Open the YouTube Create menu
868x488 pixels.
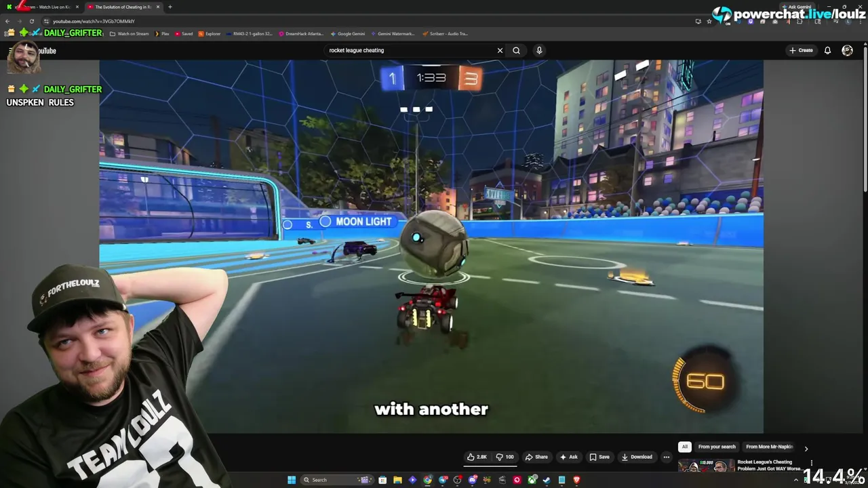[x=801, y=50]
